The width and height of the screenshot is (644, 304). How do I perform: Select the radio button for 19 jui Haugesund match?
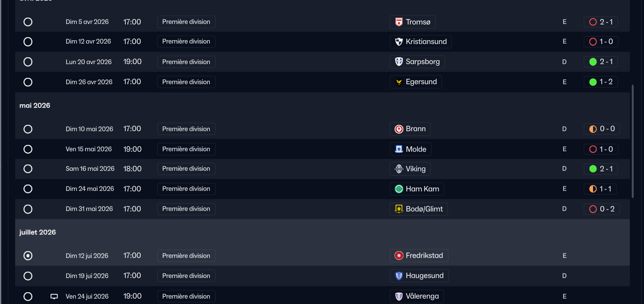(x=28, y=276)
